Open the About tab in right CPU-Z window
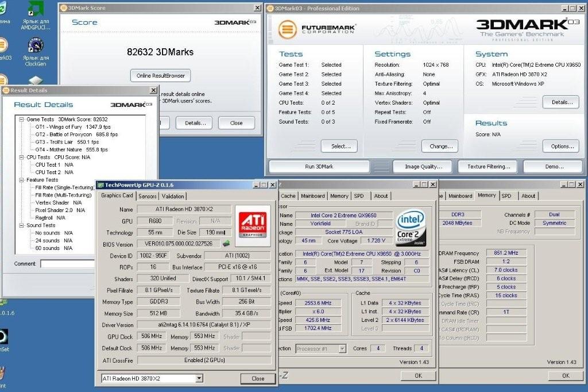 528,195
